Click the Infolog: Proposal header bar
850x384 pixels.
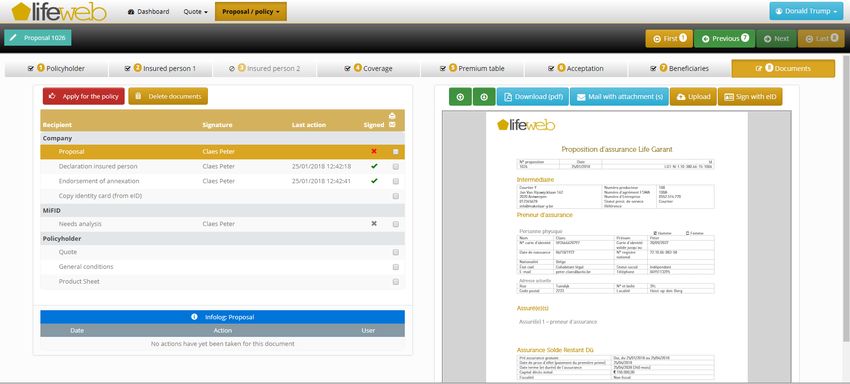click(x=222, y=317)
